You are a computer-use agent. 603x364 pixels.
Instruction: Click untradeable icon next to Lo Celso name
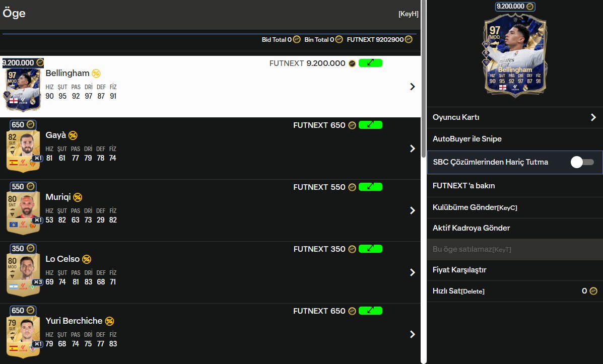[87, 259]
